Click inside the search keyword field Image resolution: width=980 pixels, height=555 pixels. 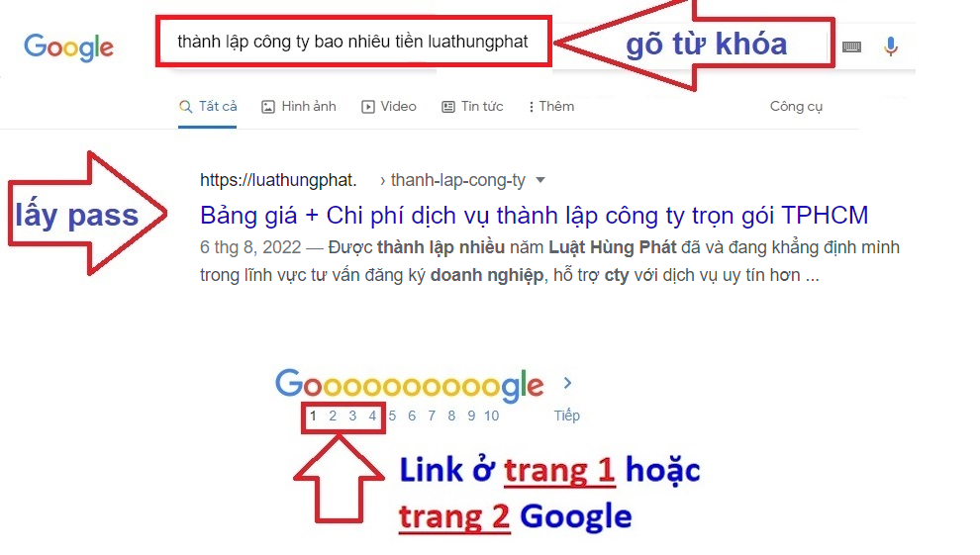[353, 42]
